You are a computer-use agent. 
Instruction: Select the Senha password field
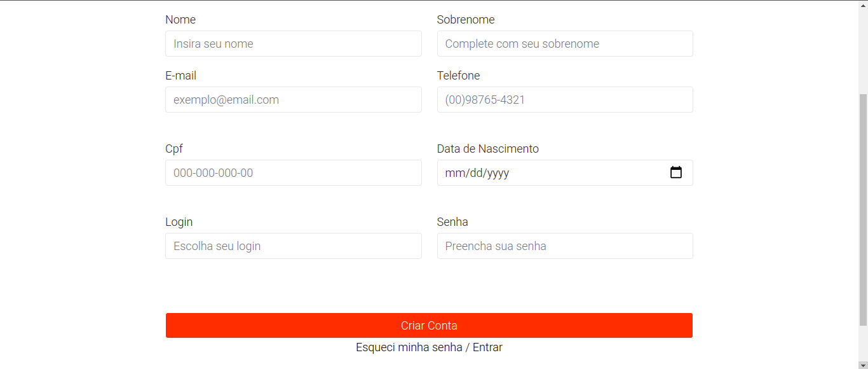(564, 246)
